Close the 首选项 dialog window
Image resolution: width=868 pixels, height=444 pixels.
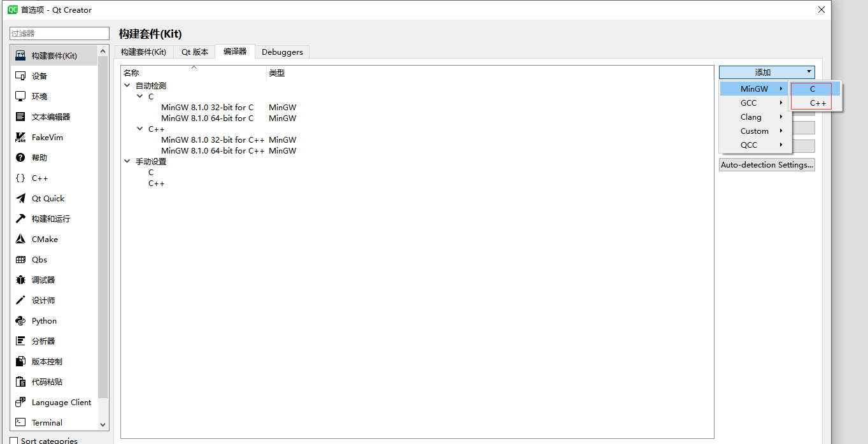point(822,10)
